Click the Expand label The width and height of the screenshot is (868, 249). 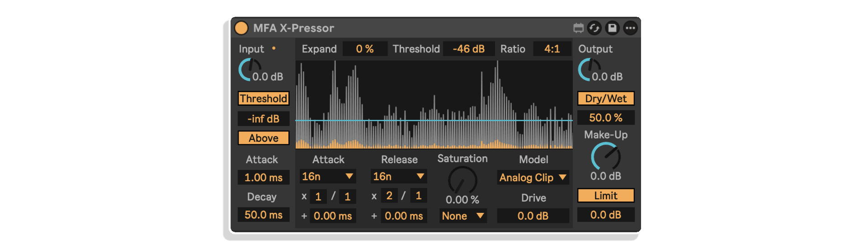coord(319,49)
